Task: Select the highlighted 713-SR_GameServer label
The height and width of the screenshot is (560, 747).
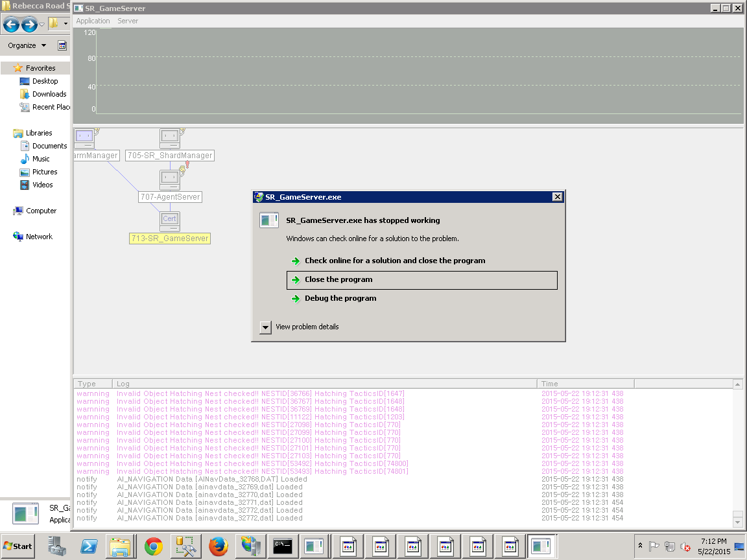Action: coord(170,238)
